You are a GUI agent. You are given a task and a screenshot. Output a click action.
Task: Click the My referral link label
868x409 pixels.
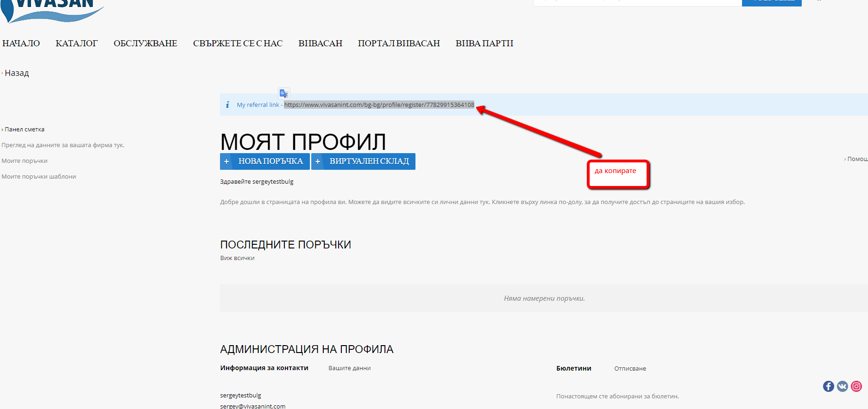(x=258, y=105)
